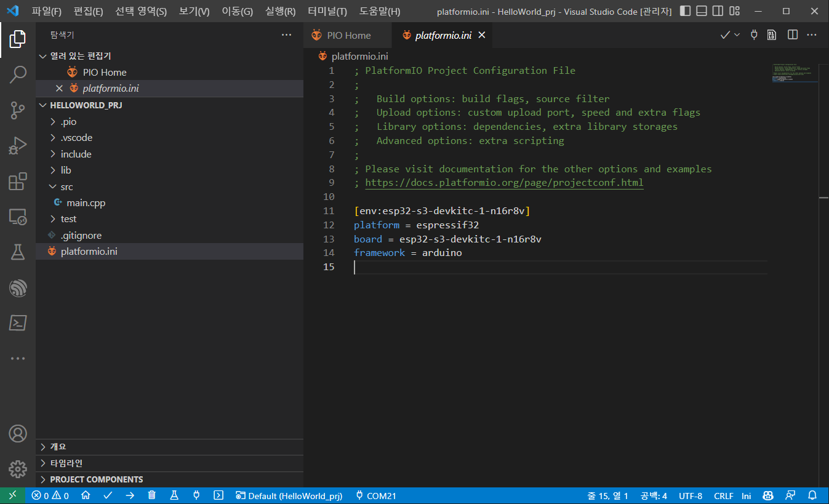Open the Run and Debug view

pos(17,146)
